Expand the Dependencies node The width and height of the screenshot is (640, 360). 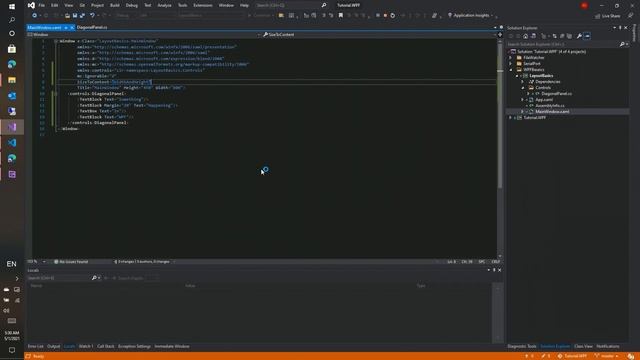(522, 82)
